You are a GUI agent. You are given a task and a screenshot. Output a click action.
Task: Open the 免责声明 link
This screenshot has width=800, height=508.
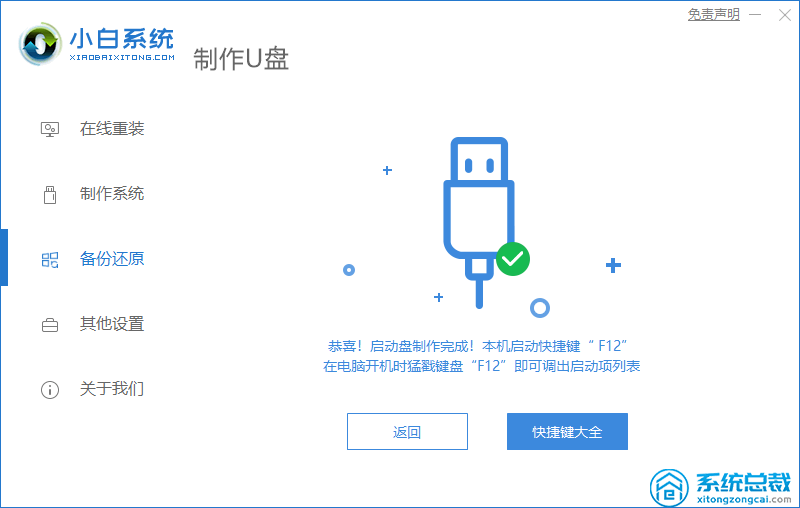(714, 15)
